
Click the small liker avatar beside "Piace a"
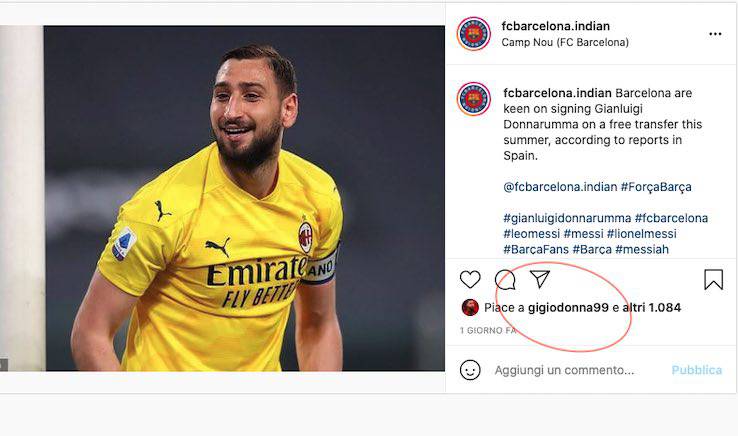pos(470,308)
